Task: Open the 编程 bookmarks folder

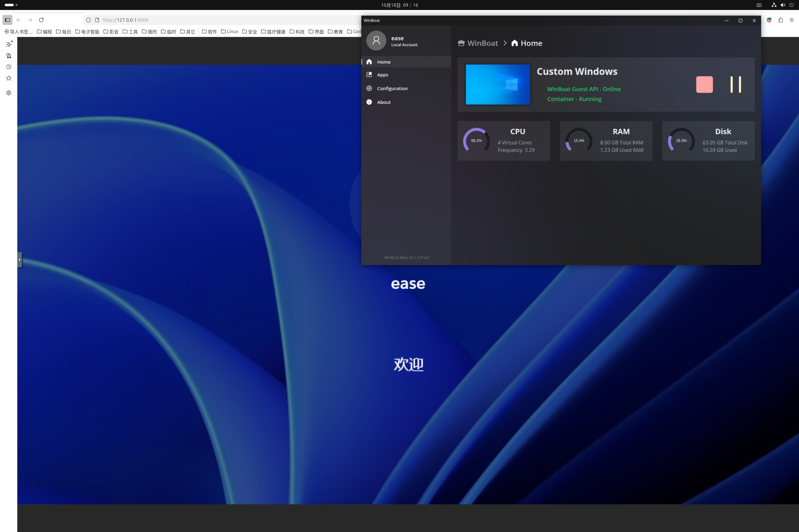Action: (45, 32)
